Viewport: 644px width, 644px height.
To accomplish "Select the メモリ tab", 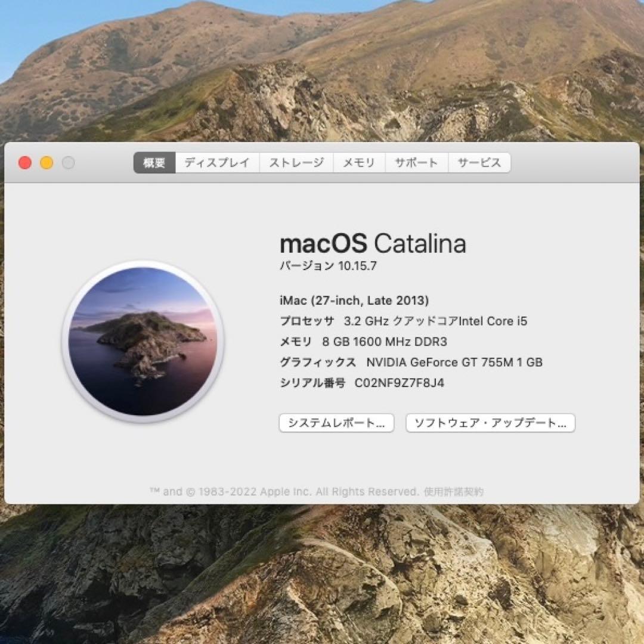I will (358, 162).
